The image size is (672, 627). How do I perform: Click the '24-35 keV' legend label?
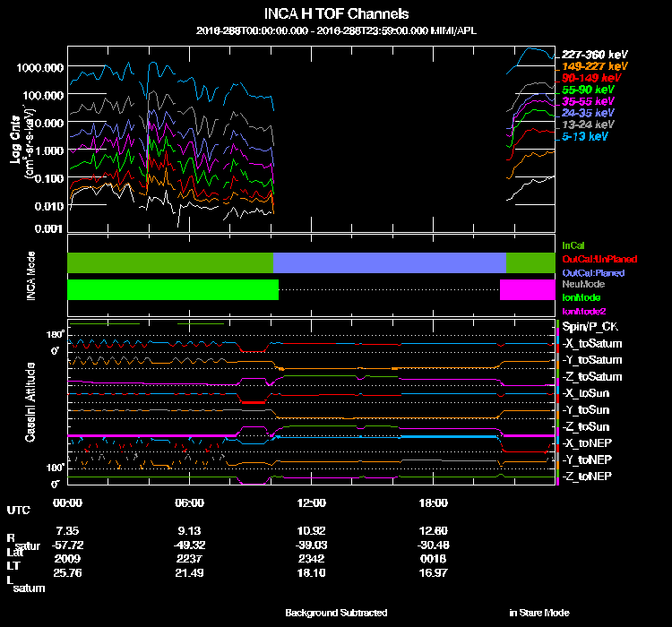(x=588, y=113)
